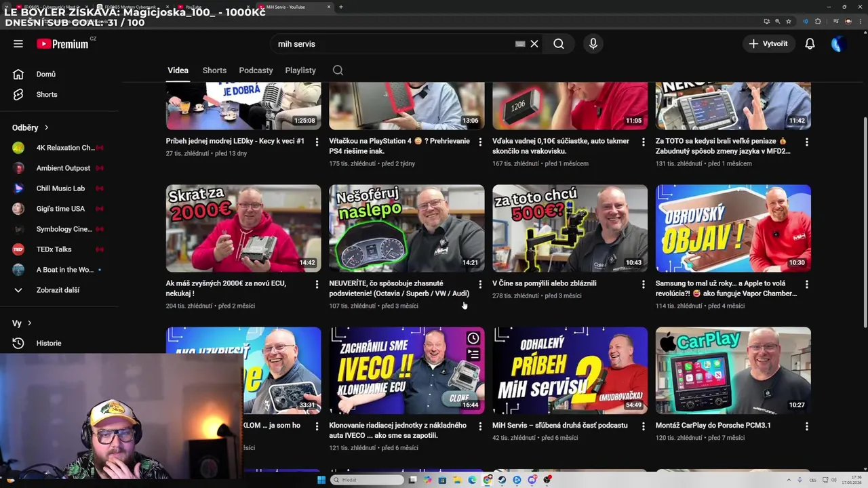Open options for 'Samsung to mal už roky' video
This screenshot has height=488, width=868.
tap(806, 285)
